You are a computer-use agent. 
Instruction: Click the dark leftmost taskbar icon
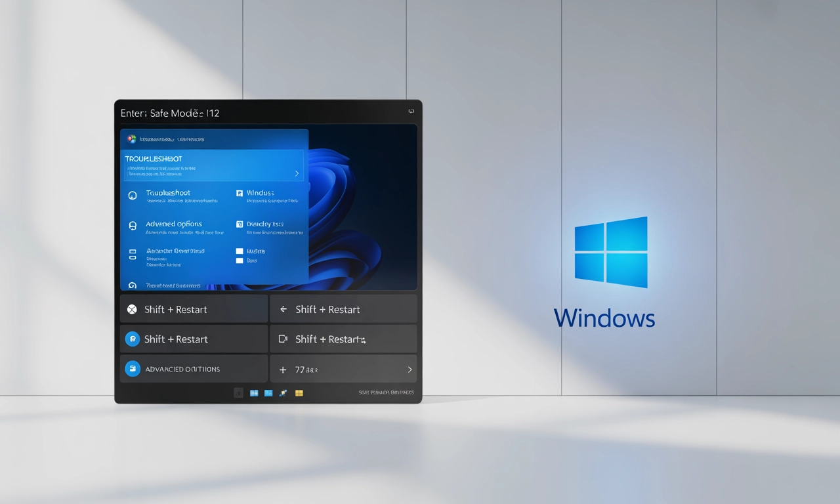239,393
